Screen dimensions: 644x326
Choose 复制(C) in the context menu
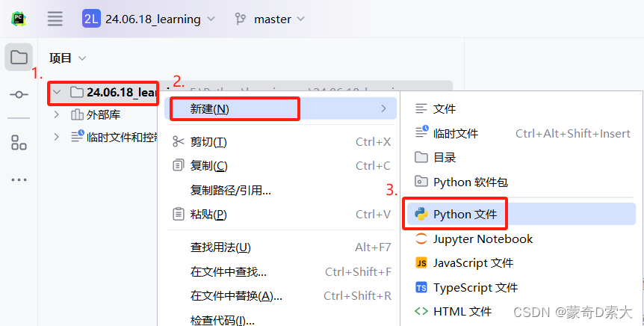[280, 166]
